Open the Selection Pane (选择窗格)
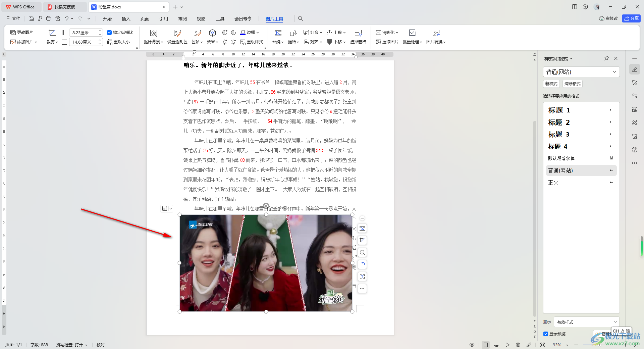Image resolution: width=644 pixels, height=349 pixels. pyautogui.click(x=358, y=36)
